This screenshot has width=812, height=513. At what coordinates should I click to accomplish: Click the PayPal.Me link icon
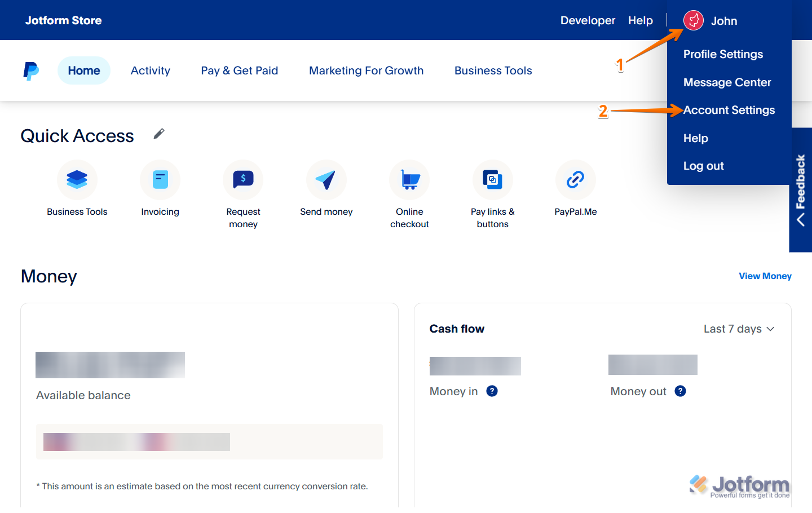point(575,179)
